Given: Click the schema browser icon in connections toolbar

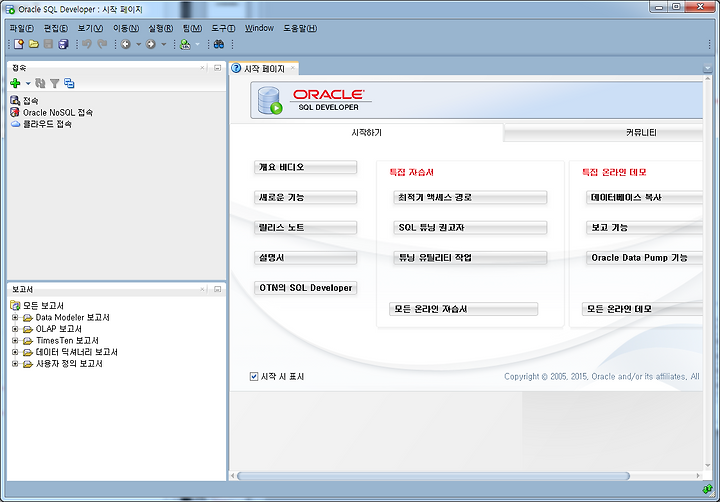Looking at the screenshot, I should point(69,83).
